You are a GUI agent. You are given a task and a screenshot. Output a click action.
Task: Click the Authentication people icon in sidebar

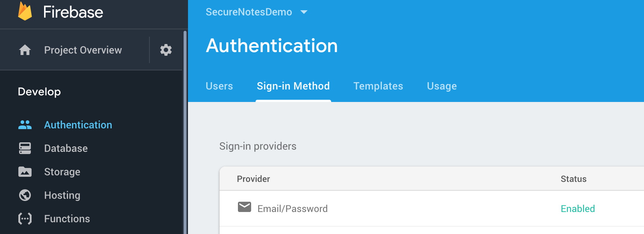[x=25, y=125]
